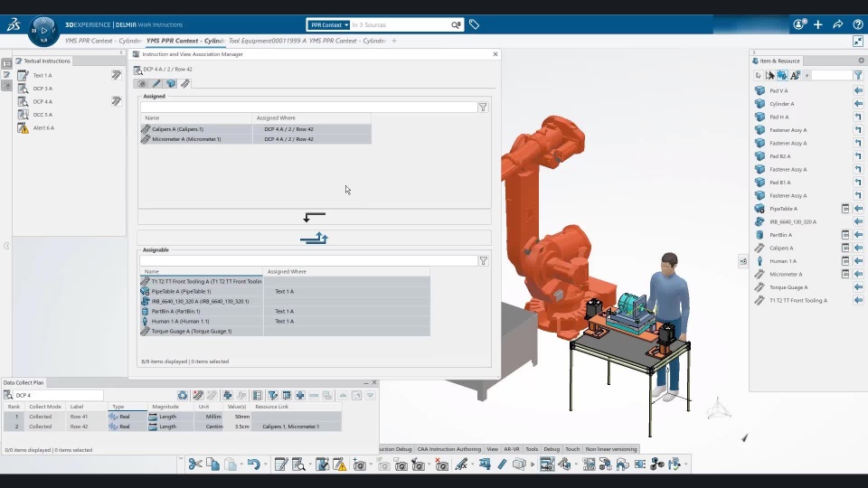Click assign arrow beside Pad V A
868x488 pixels.
click(x=858, y=90)
